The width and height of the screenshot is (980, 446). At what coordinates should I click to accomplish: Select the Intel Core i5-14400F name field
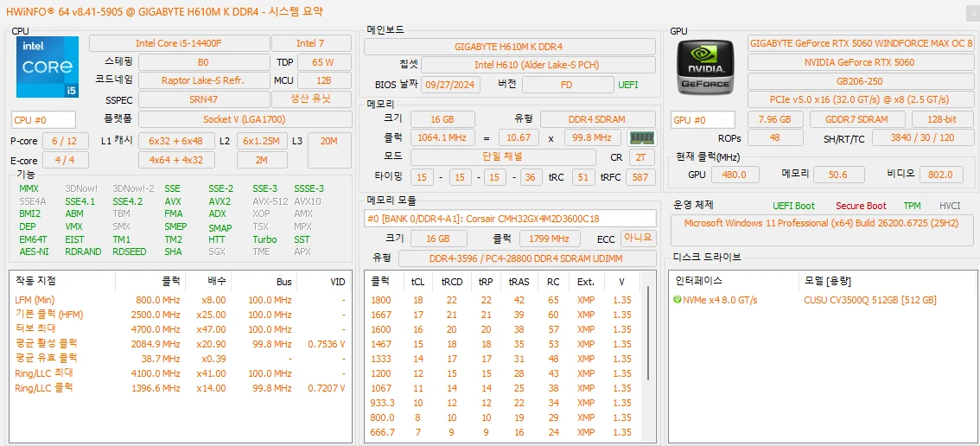coord(180,43)
